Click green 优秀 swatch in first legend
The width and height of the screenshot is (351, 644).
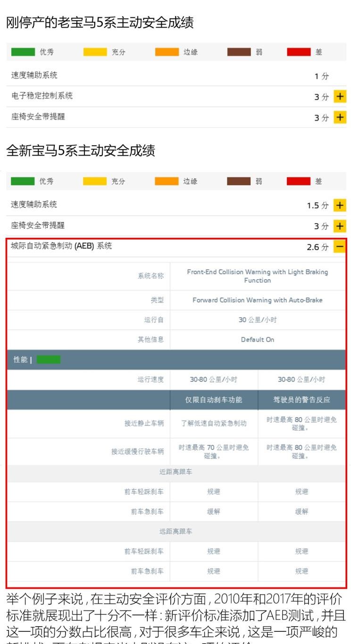click(23, 52)
